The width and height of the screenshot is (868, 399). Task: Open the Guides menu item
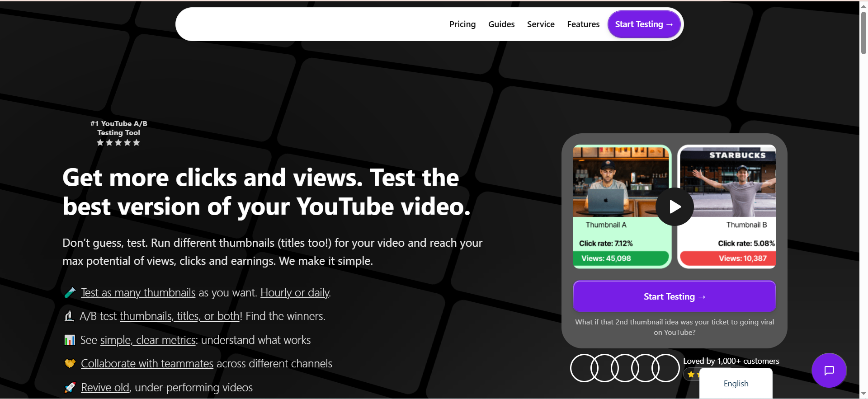coord(501,24)
